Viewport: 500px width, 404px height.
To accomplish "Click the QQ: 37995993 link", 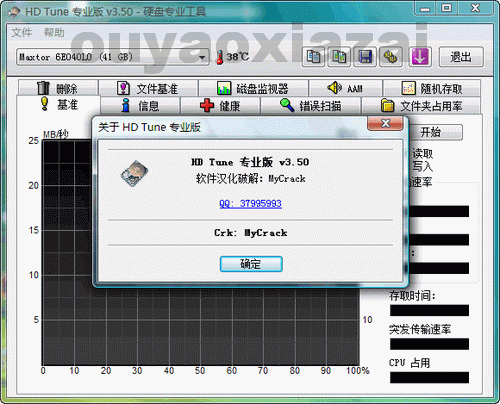I will click(250, 203).
